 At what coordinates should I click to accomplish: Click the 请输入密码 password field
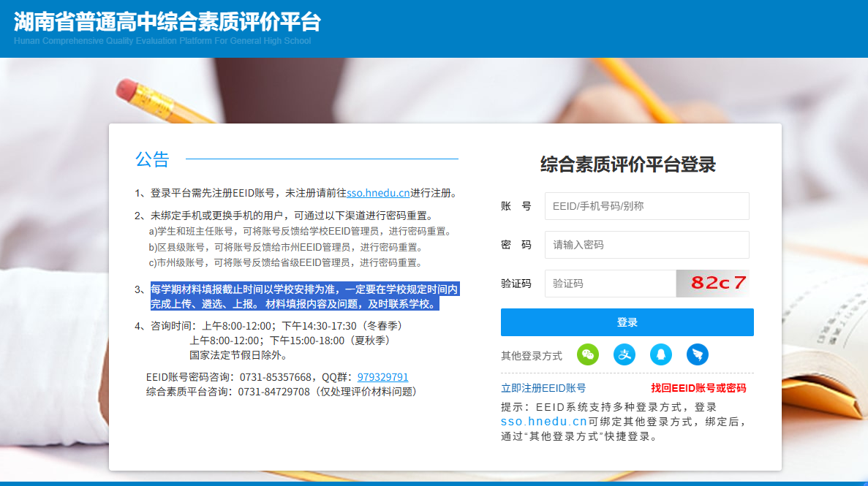[646, 245]
